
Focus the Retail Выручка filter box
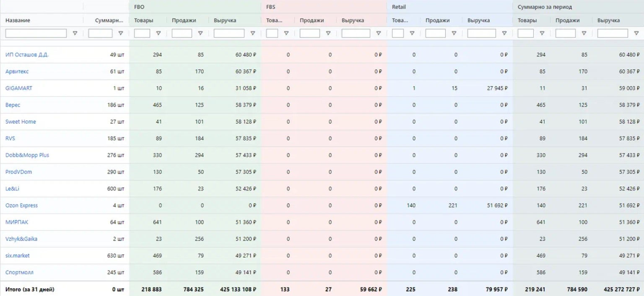pos(482,33)
